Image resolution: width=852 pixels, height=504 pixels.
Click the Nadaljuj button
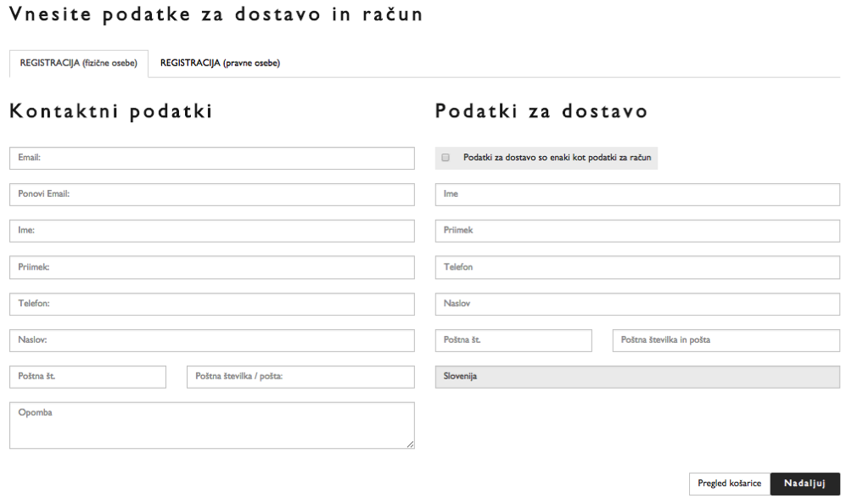point(804,484)
